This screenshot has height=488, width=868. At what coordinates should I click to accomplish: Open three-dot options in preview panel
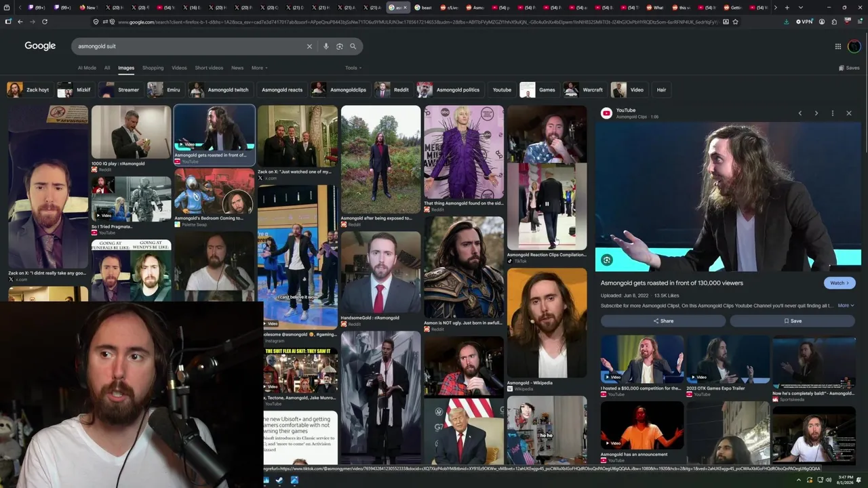[x=833, y=113]
